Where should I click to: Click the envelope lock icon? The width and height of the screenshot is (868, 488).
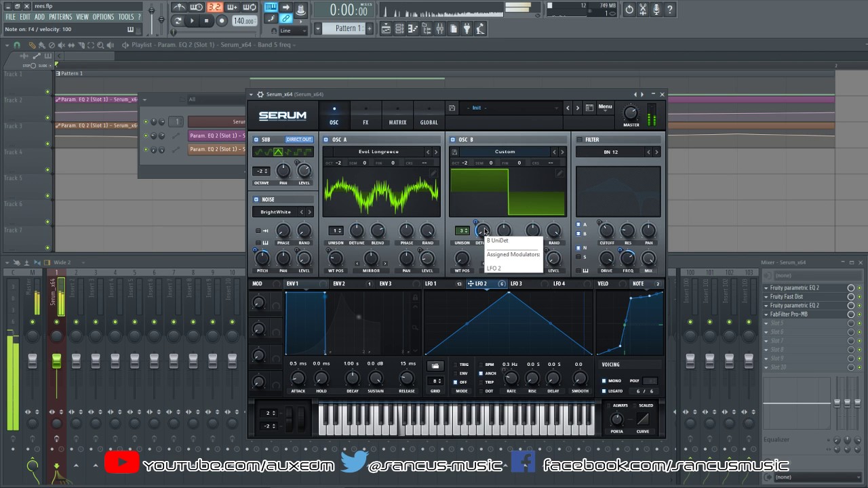click(x=414, y=298)
